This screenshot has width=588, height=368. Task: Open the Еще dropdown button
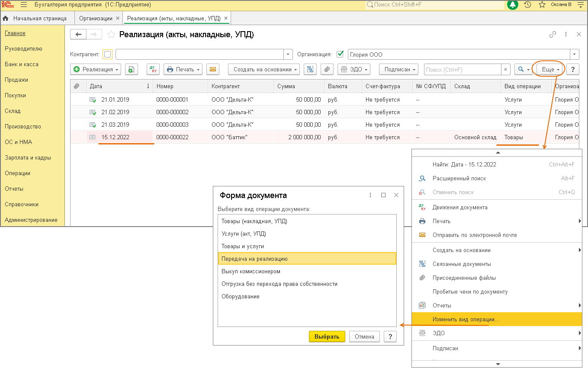pos(550,69)
